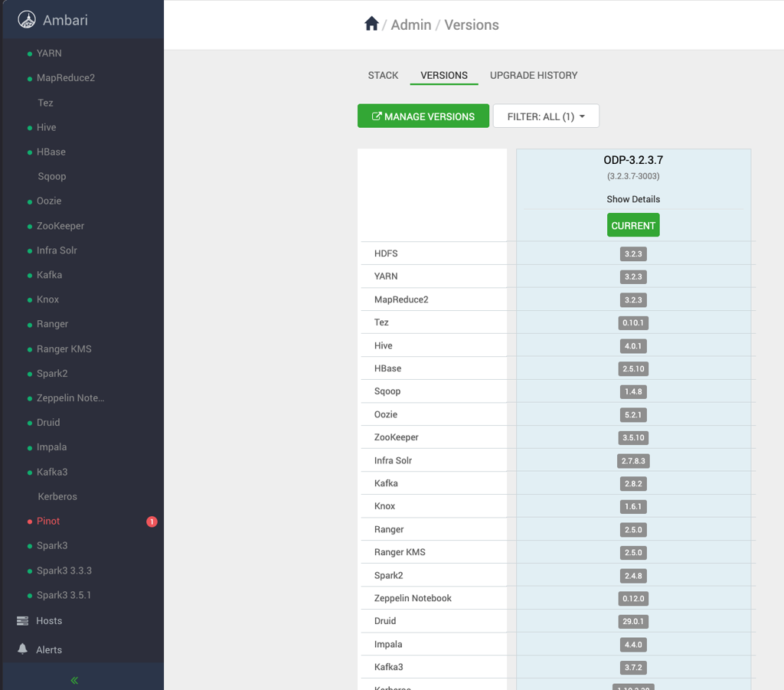
Task: Open Kafka3 service in sidebar
Action: tap(52, 472)
